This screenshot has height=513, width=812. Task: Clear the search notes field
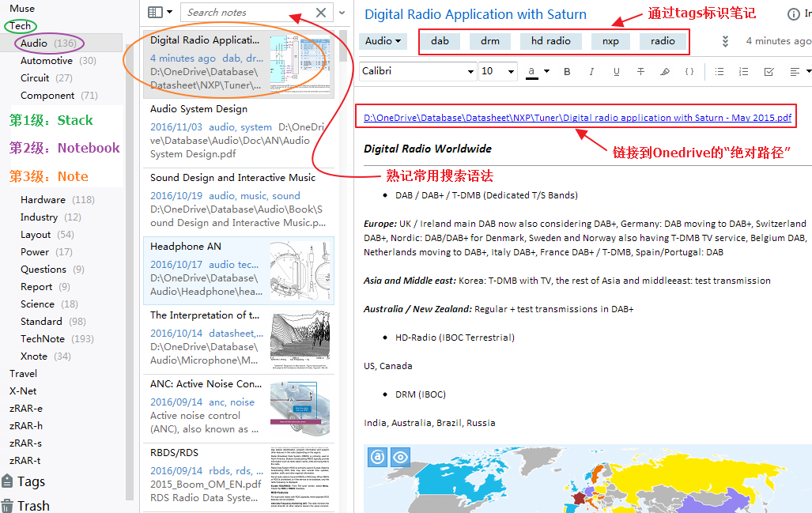(321, 13)
